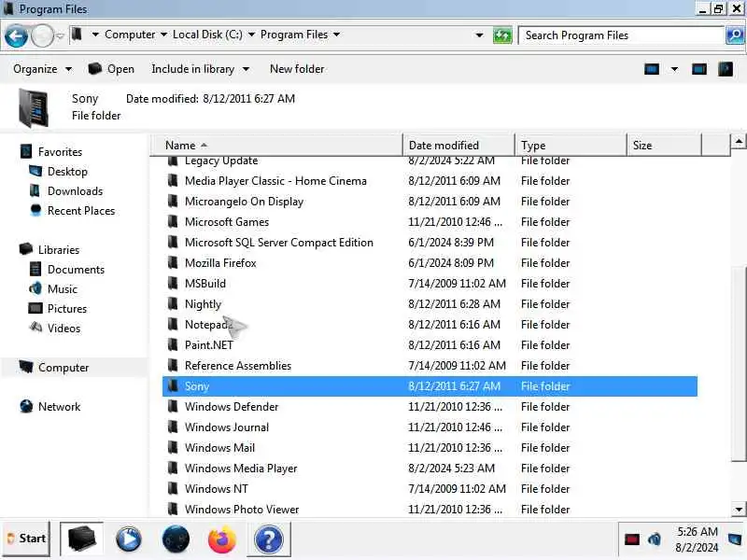Image resolution: width=747 pixels, height=560 pixels.
Task: Select the Reference Assemblies folder
Action: coord(238,366)
